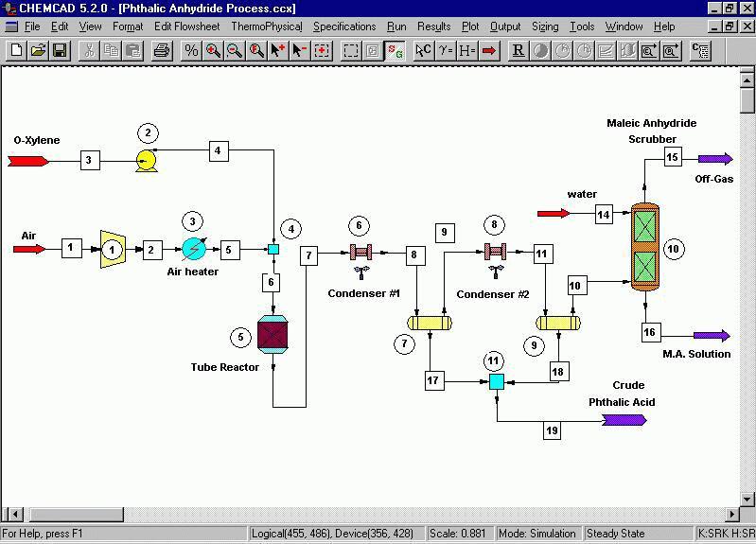Click the empty dashed rectangle selection icon
Screen dimensions: 756x544
(x=351, y=50)
